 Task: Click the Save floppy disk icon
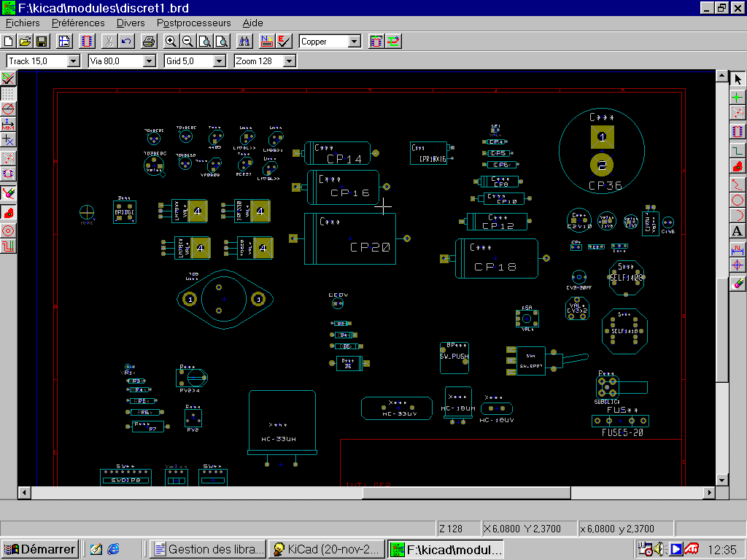[x=42, y=42]
